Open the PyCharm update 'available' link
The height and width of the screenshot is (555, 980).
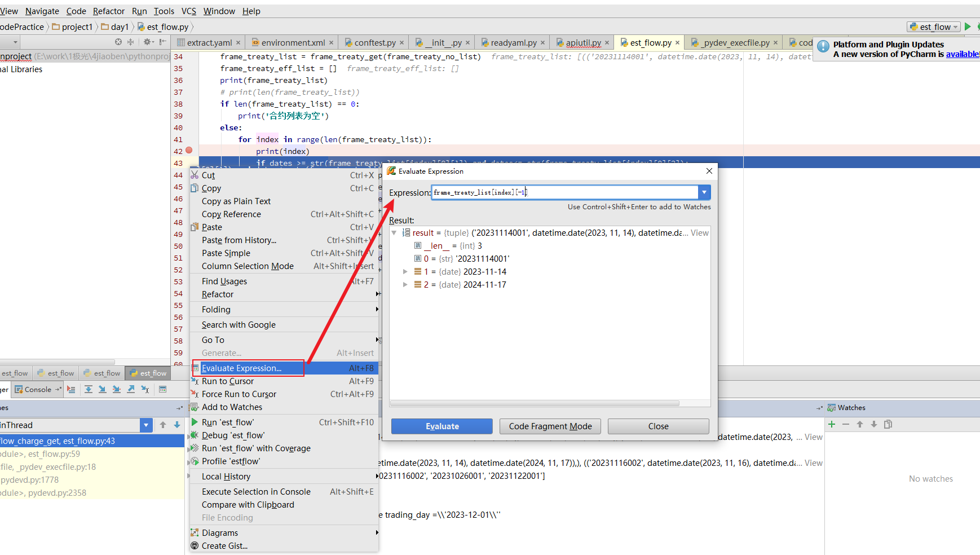point(963,54)
